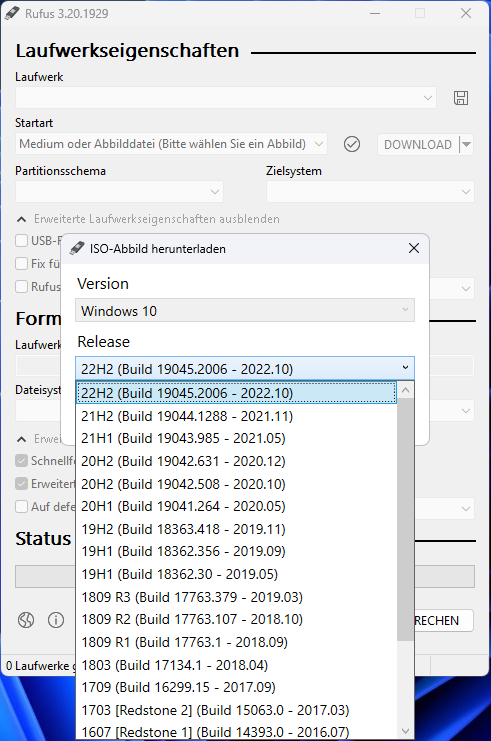
Task: Open the Zielsystem dropdown
Action: point(370,191)
